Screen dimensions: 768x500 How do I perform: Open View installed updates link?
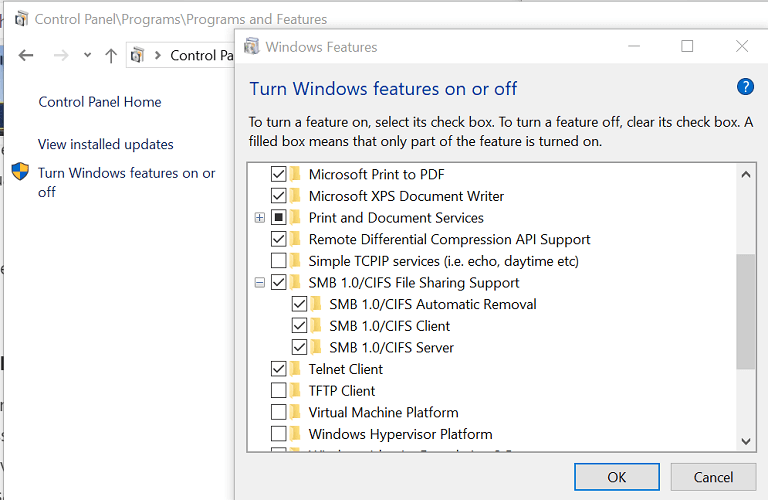[106, 144]
